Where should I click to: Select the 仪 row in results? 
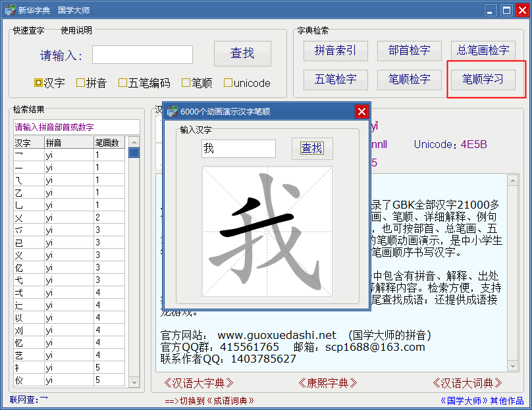pos(69,380)
